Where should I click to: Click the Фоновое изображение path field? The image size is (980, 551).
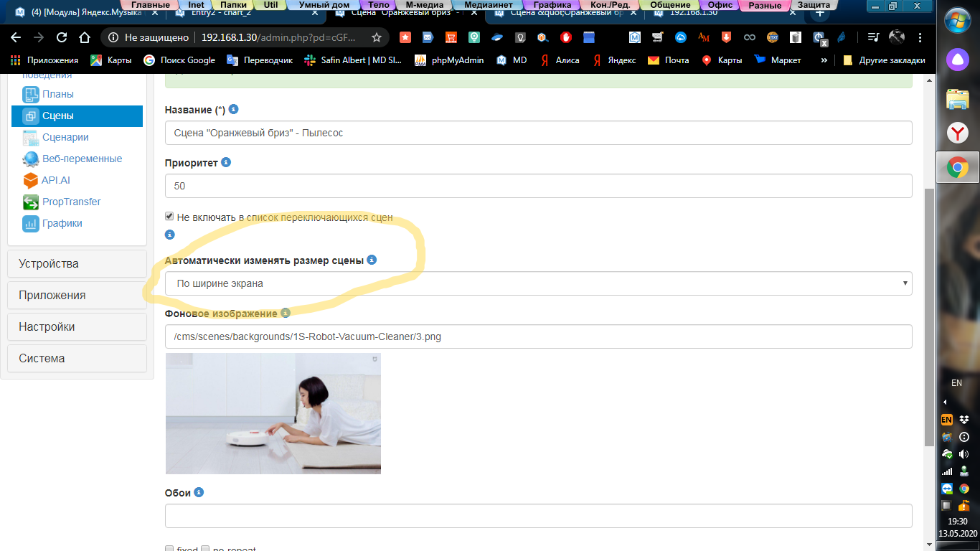pos(539,336)
